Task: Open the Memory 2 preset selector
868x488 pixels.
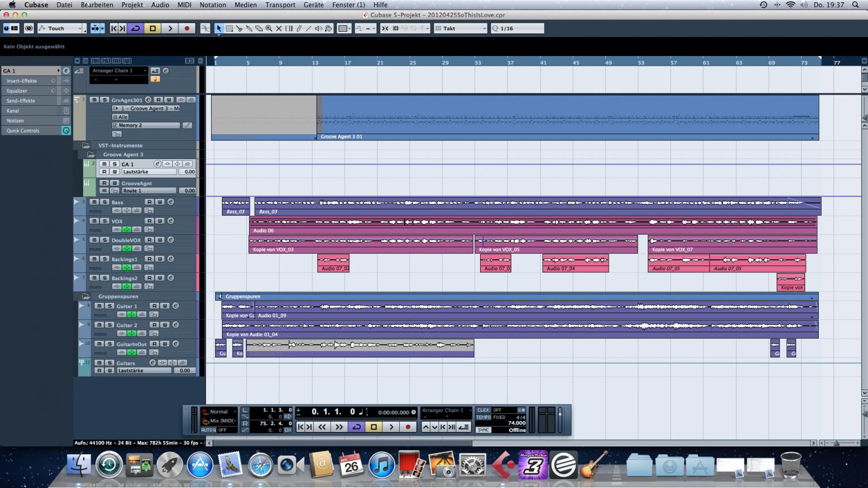Action: coord(146,125)
